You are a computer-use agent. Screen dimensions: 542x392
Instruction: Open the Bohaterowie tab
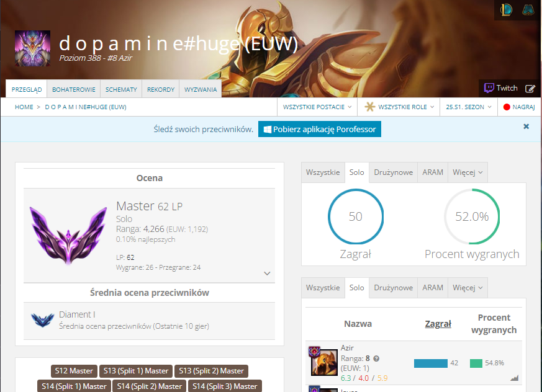point(74,89)
